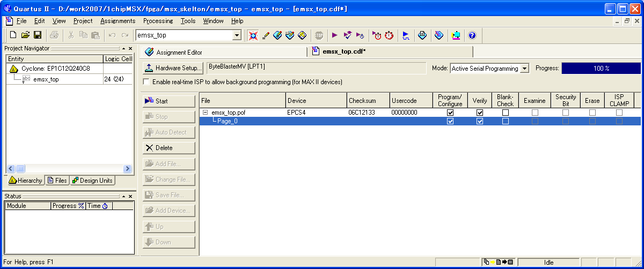Toggle Program/Configure in Page_0 row
The height and width of the screenshot is (269, 644).
click(x=450, y=122)
